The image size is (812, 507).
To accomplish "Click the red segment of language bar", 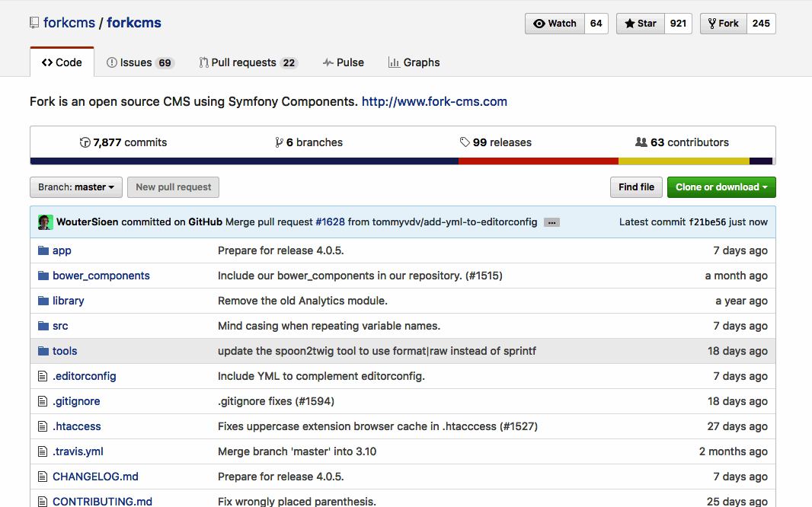I will [x=538, y=161].
